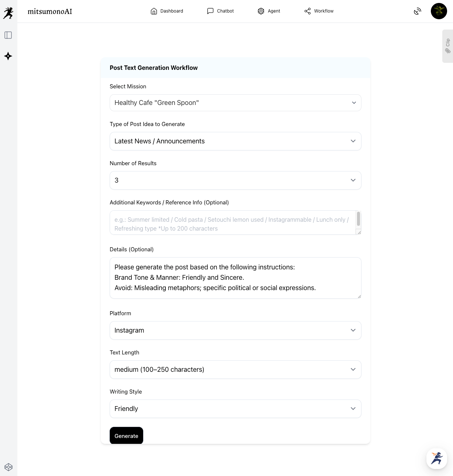The height and width of the screenshot is (476, 453).
Task: Open the Platform dropdown showing Instagram
Action: (x=235, y=330)
